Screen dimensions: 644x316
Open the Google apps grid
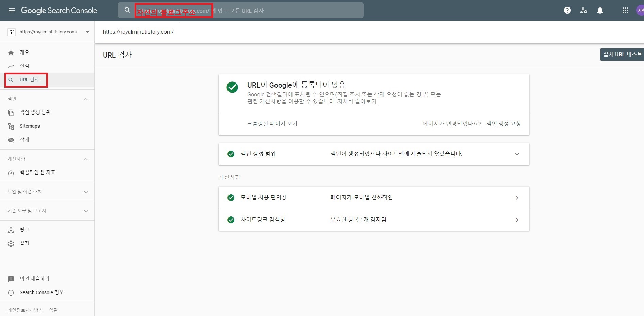[625, 10]
